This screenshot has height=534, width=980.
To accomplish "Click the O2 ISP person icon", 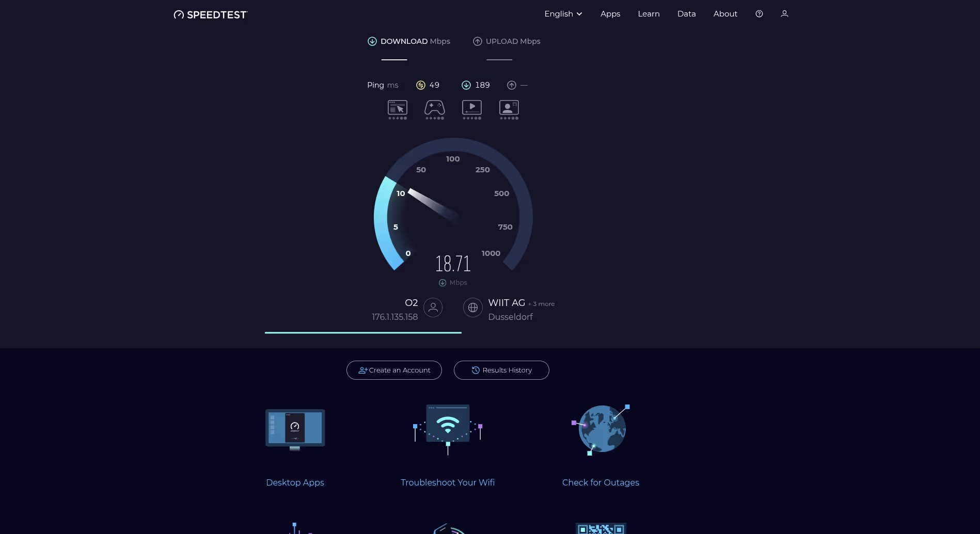I will click(433, 307).
